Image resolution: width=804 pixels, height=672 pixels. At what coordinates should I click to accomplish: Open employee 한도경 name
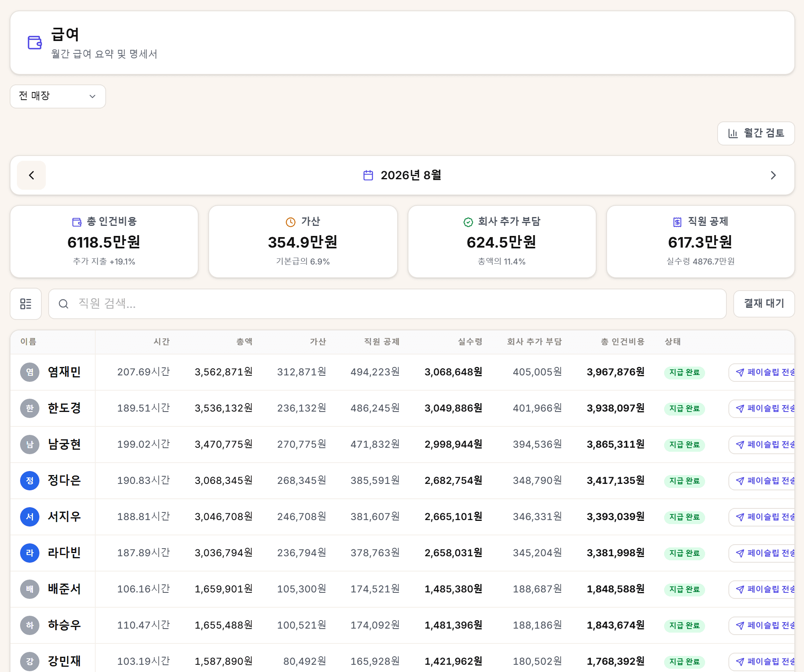64,408
